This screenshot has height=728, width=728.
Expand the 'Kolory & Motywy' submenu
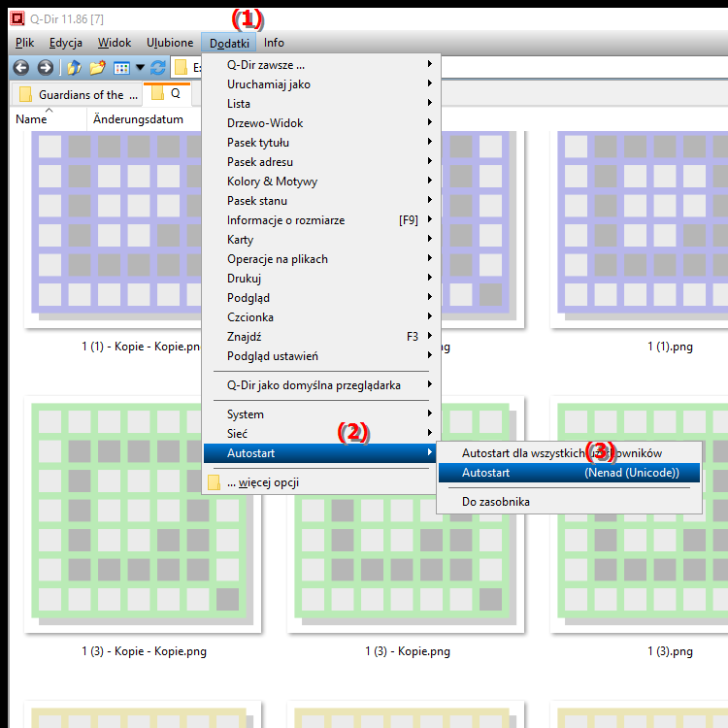pyautogui.click(x=321, y=182)
